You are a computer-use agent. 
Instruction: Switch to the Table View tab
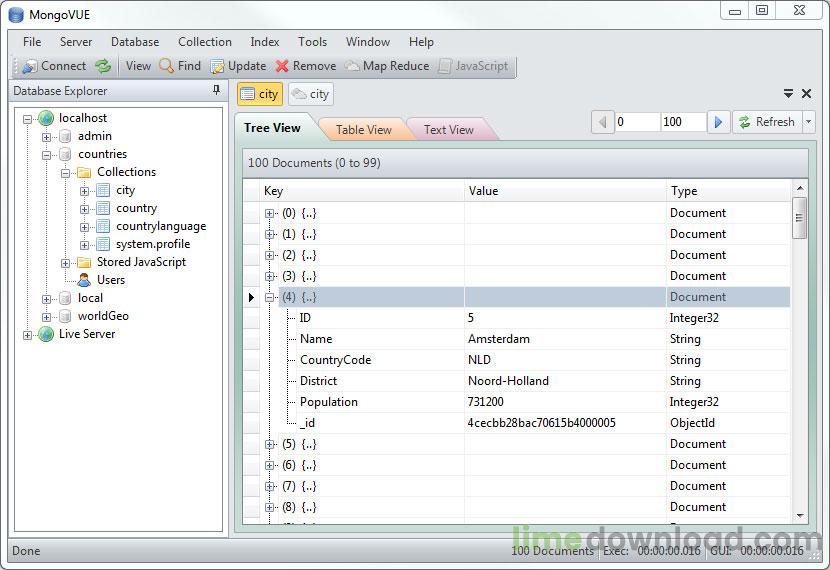[364, 130]
